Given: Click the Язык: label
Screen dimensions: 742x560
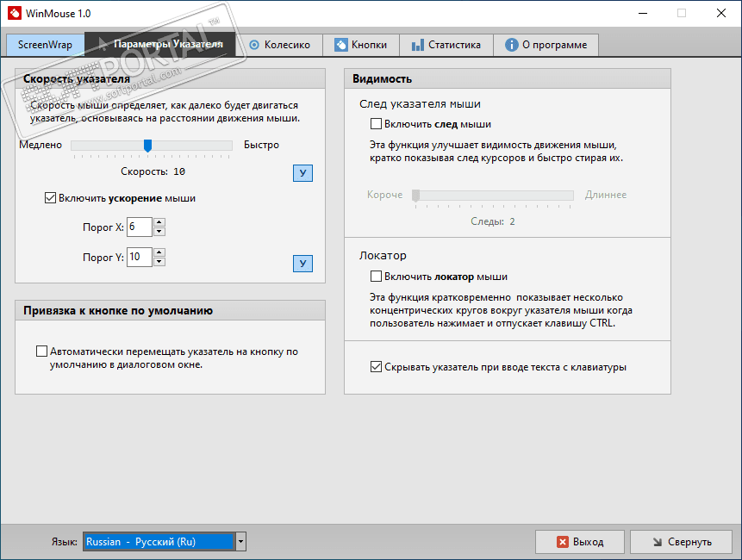Looking at the screenshot, I should coord(65,542).
